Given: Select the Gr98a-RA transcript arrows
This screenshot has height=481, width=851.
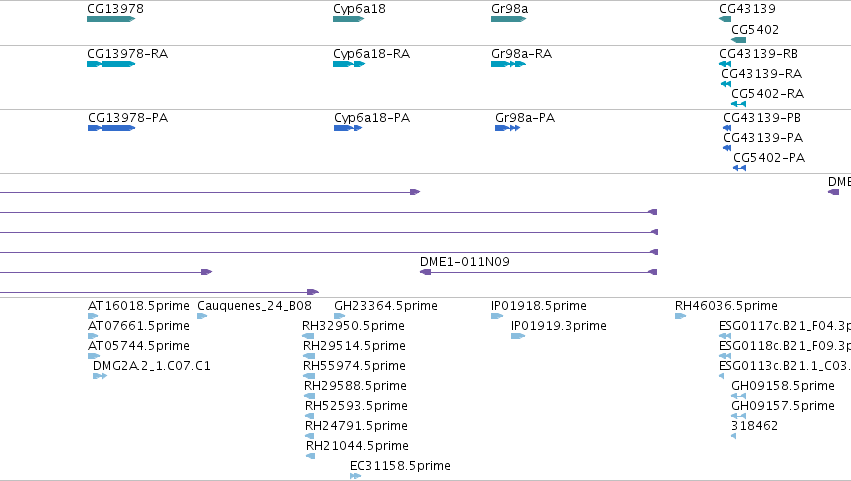Looking at the screenshot, I should (x=509, y=64).
